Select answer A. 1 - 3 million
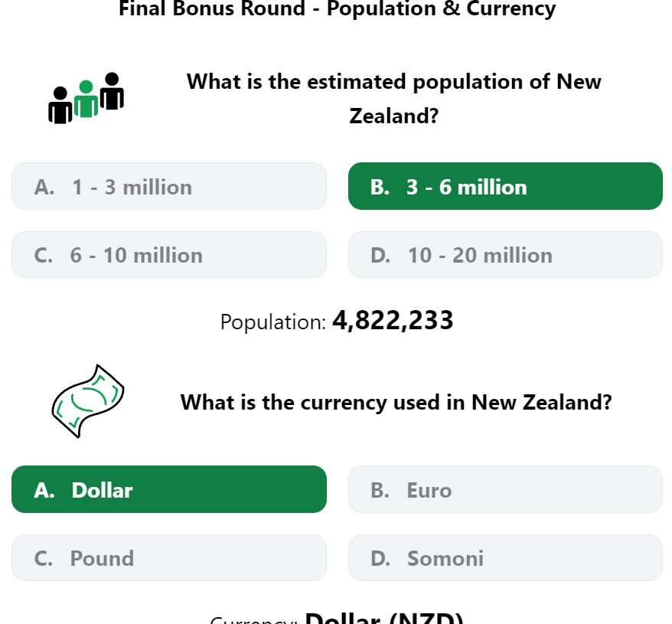The width and height of the screenshot is (672, 624). pos(169,186)
